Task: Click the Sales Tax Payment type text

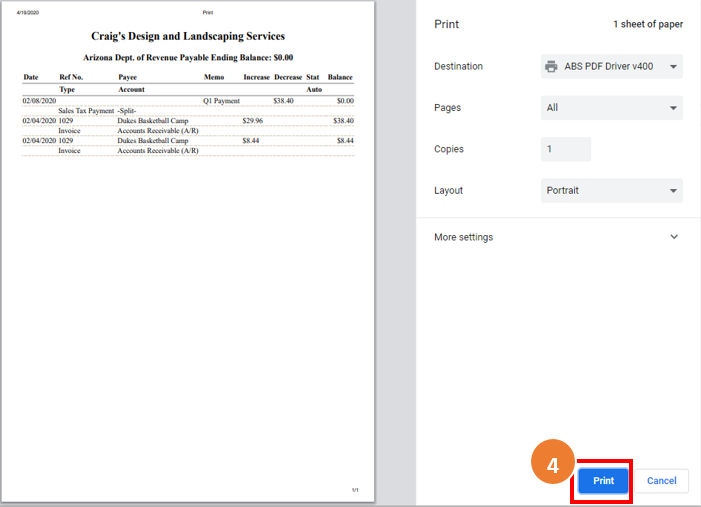Action: 86,111
